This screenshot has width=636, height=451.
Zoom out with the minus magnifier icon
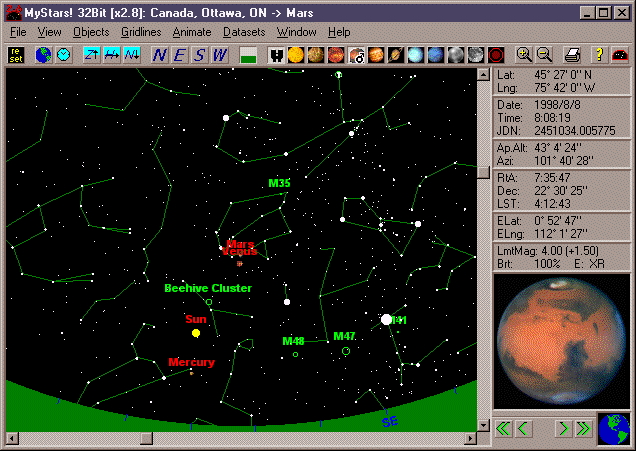(544, 55)
